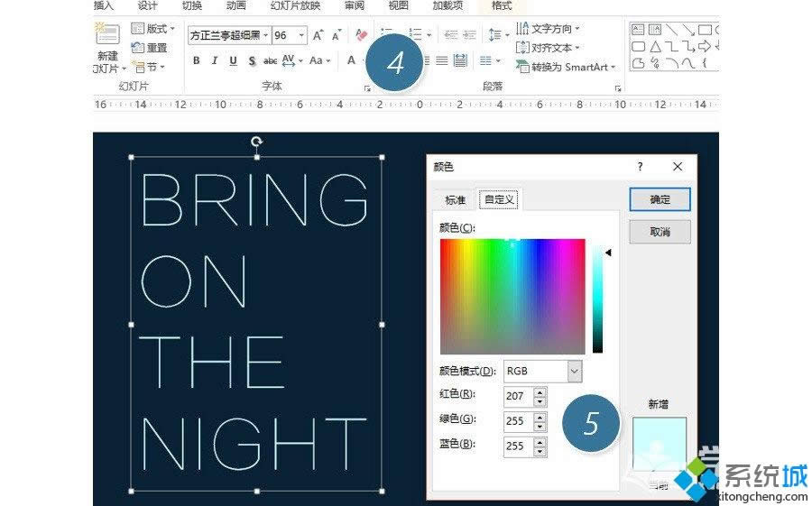The height and width of the screenshot is (506, 812).
Task: Increase the 红色 value with up spinner
Action: [x=540, y=391]
